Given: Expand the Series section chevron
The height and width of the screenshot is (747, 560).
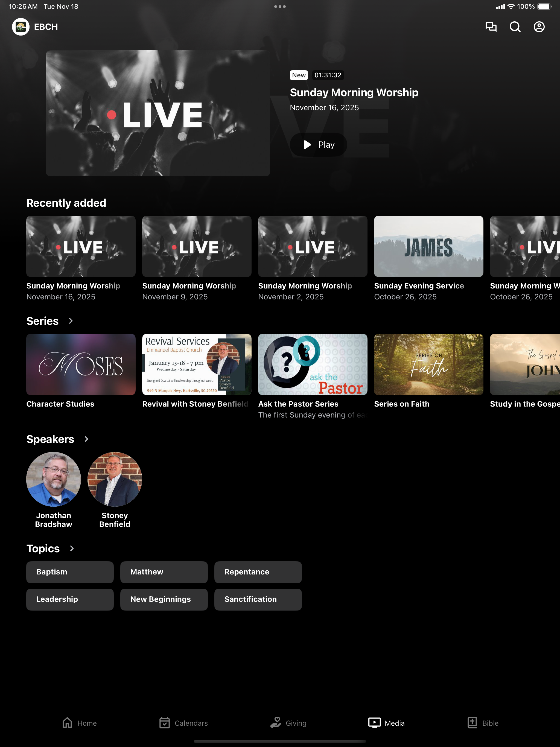Looking at the screenshot, I should coord(71,321).
